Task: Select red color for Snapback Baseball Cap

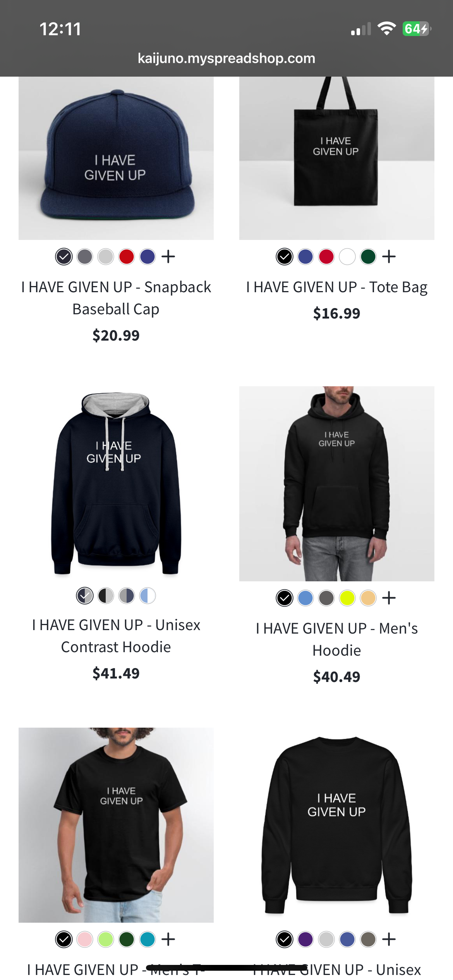Action: pos(127,257)
